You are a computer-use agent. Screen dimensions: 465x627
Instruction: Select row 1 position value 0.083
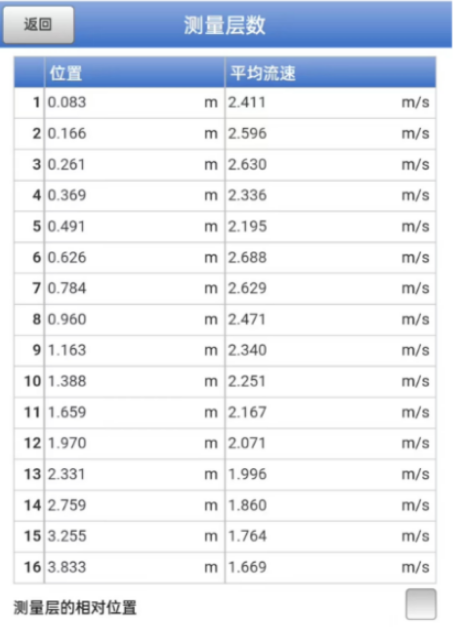67,102
